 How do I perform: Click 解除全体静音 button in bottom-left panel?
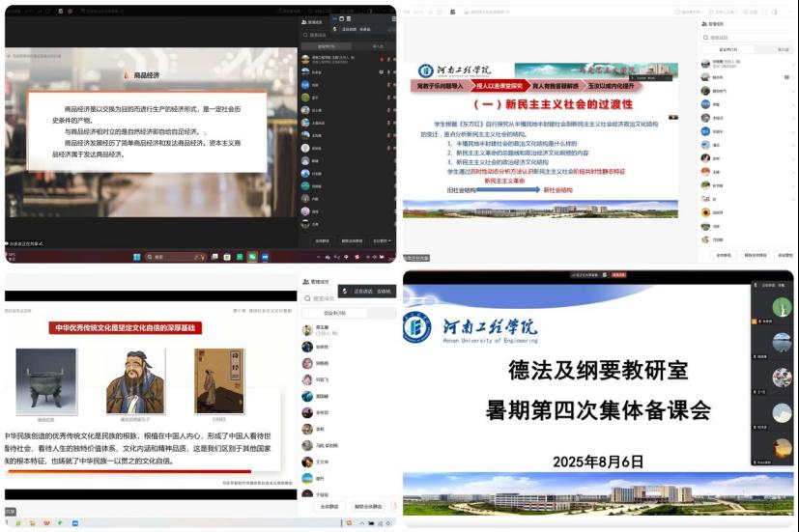tap(368, 507)
